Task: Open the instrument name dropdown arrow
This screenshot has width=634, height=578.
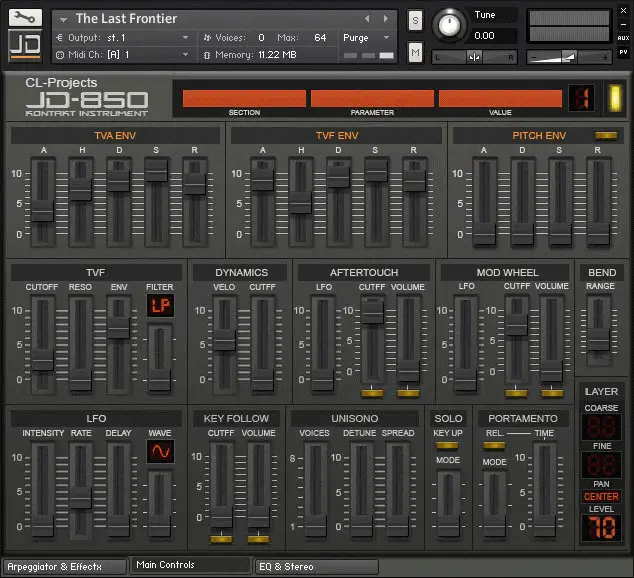Action: pyautogui.click(x=63, y=19)
